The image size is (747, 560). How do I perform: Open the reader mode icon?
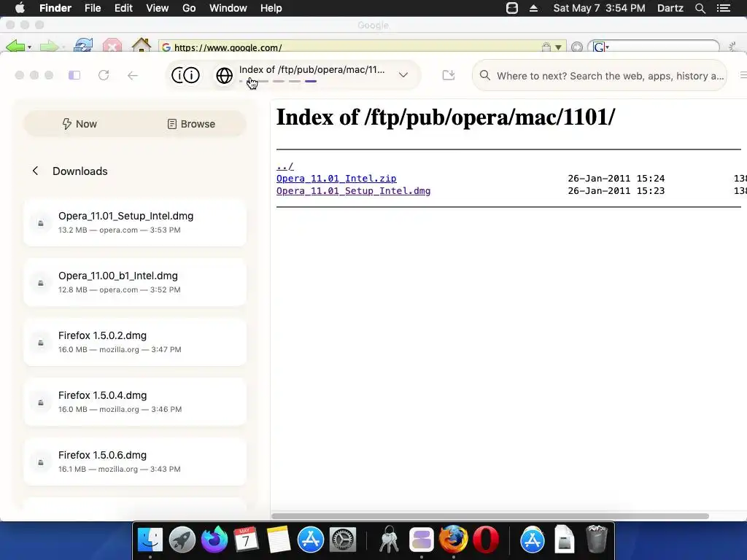(x=185, y=75)
